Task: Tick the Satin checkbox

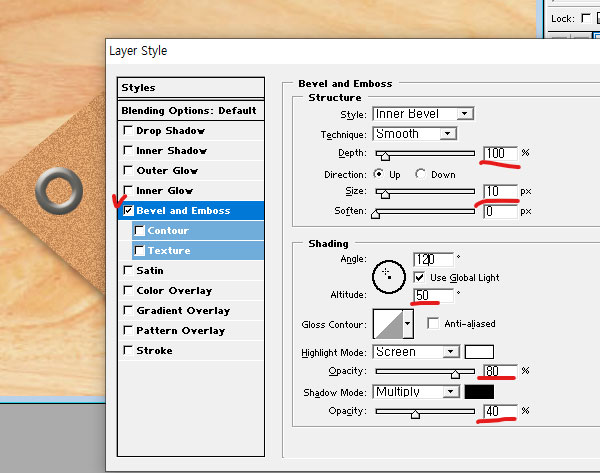Action: point(128,270)
